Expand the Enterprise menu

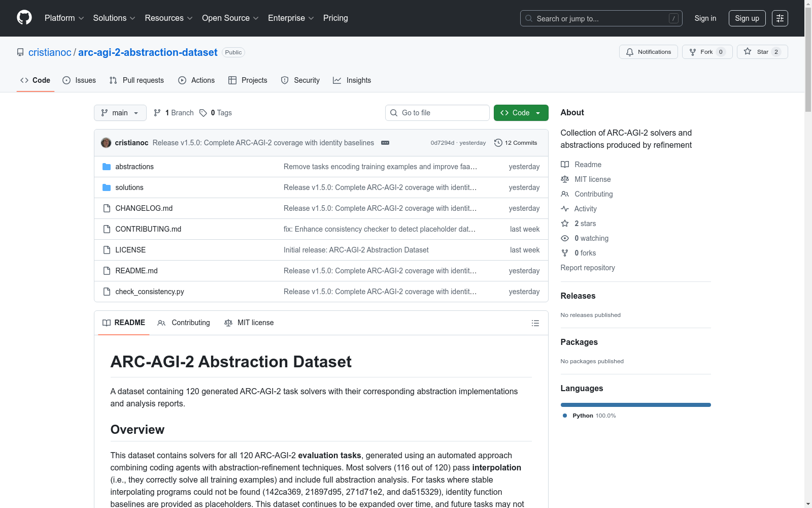click(291, 18)
